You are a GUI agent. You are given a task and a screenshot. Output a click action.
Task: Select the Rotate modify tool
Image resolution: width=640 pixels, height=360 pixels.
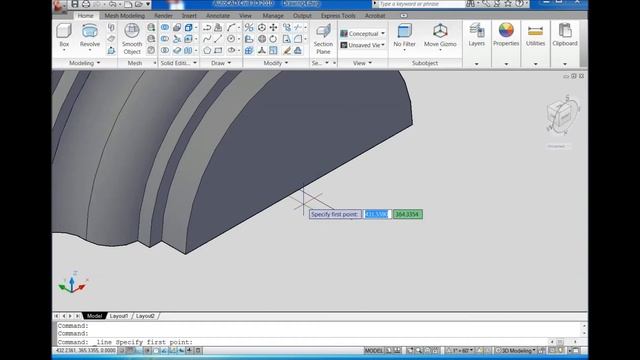point(273,39)
